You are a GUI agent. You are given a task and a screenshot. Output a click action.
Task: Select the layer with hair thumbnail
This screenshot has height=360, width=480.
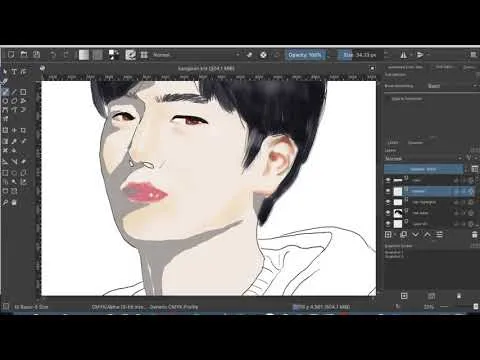click(429, 213)
